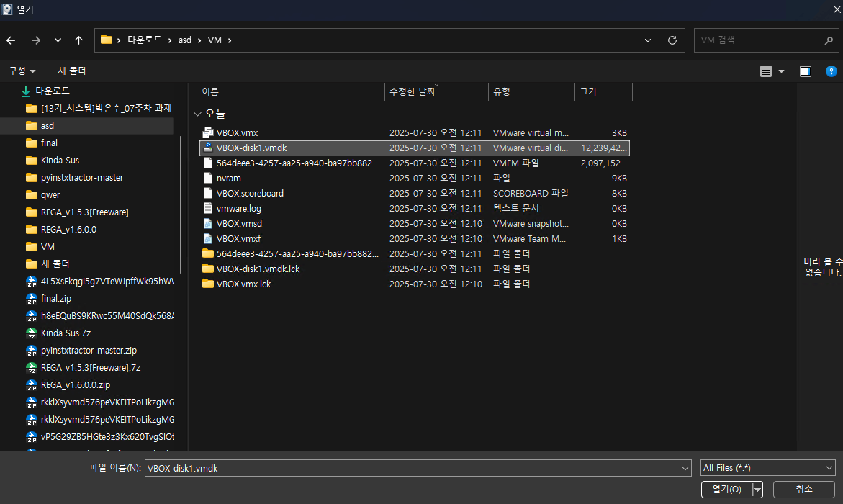Viewport: 843px width, 504px height.
Task: Select VBOX.vmx file icon
Action: tap(208, 133)
